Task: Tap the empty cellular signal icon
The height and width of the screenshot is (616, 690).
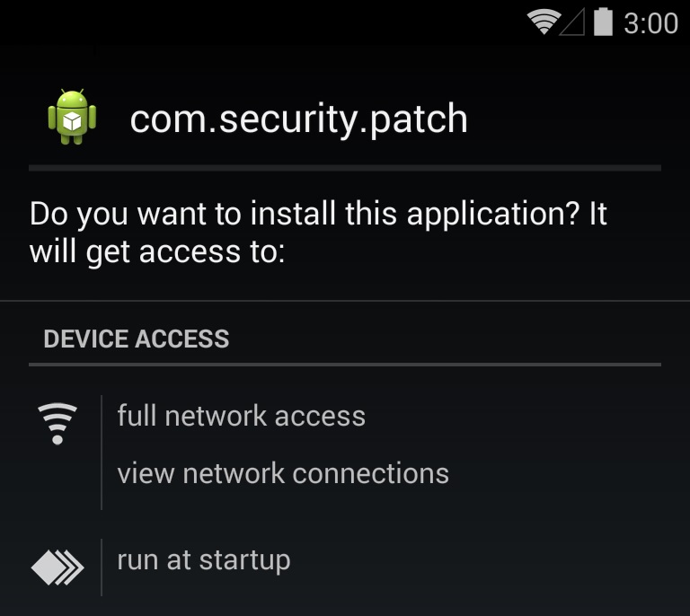Action: pos(572,22)
